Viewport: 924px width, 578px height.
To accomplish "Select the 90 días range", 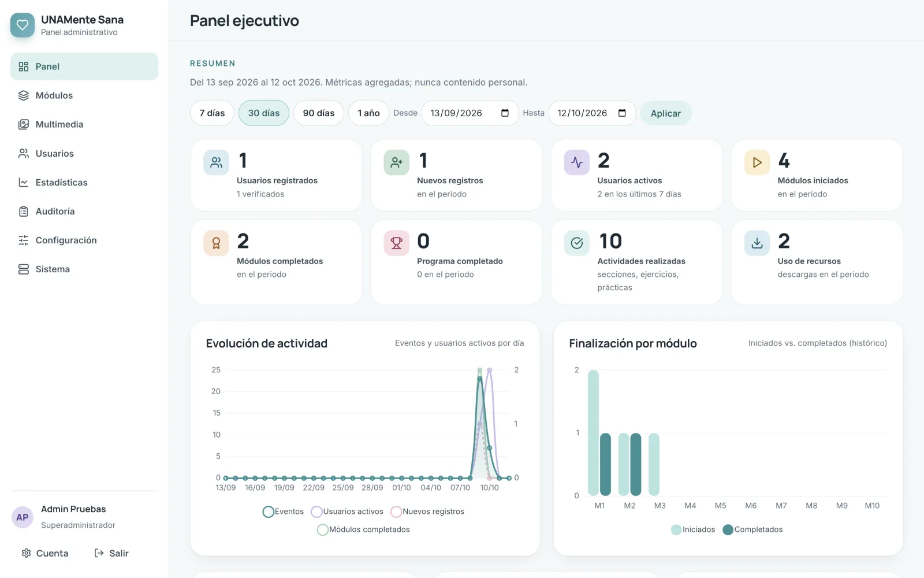I will (319, 113).
